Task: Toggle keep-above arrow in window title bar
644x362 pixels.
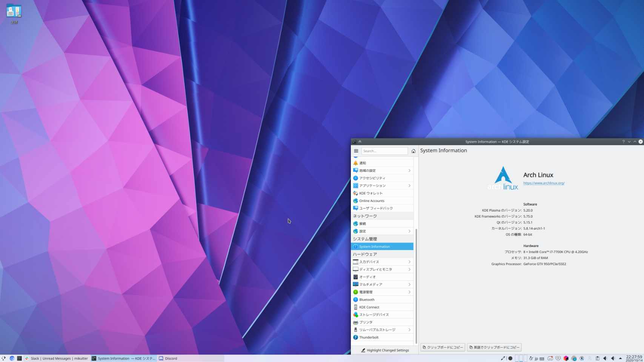Action: [360, 142]
